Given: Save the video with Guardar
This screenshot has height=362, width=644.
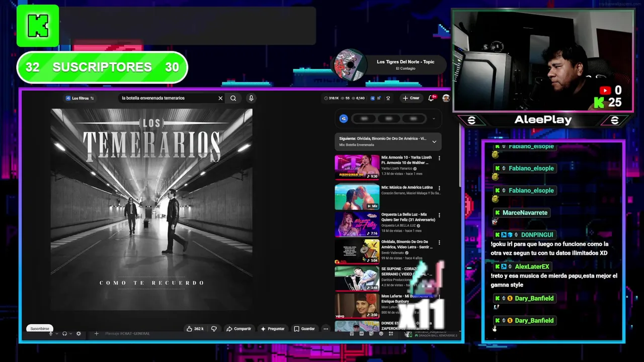Looking at the screenshot, I should click(x=304, y=329).
